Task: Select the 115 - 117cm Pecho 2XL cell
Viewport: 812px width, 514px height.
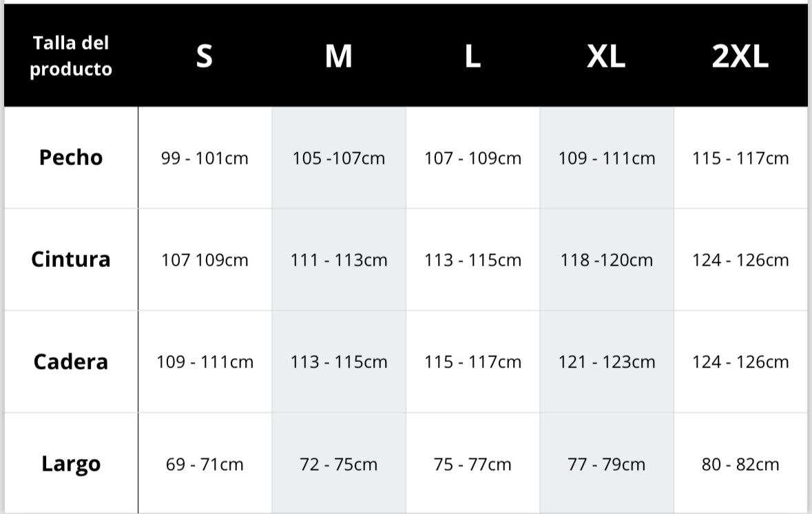Action: click(x=740, y=158)
